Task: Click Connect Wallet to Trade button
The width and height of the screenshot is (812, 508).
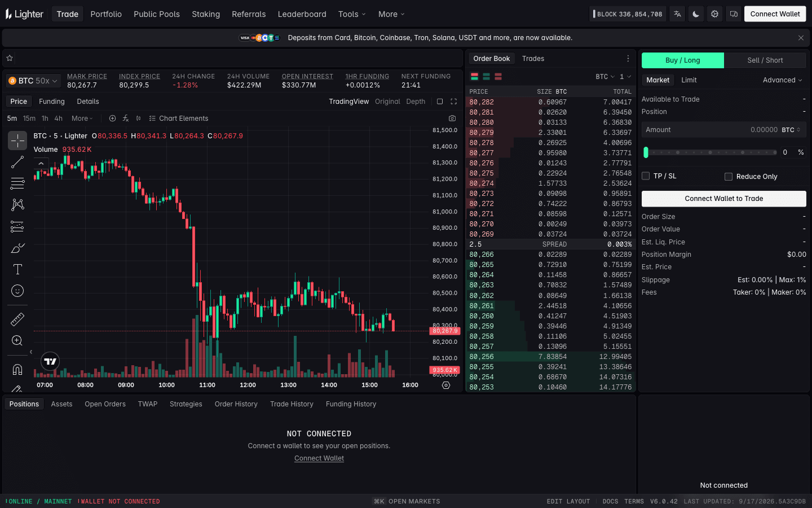Action: point(723,199)
